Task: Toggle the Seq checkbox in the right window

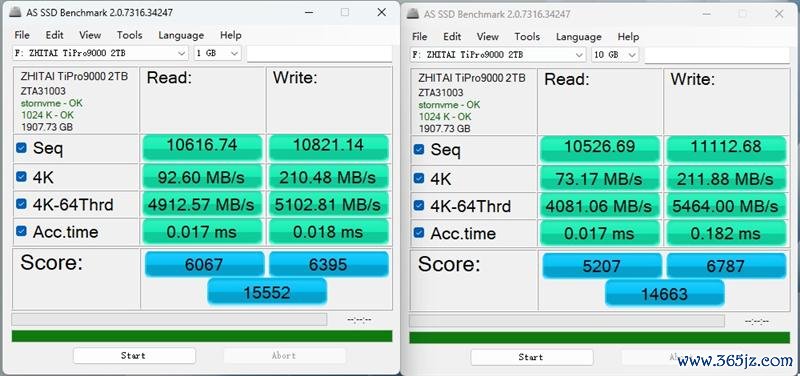Action: (x=418, y=149)
